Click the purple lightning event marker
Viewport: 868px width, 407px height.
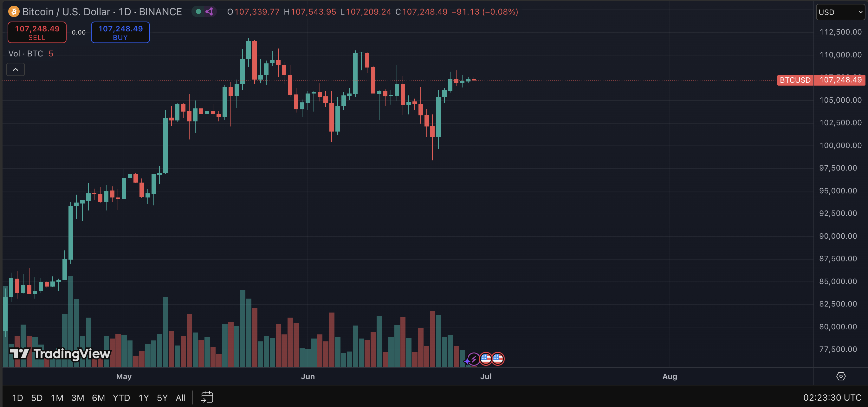click(x=473, y=359)
